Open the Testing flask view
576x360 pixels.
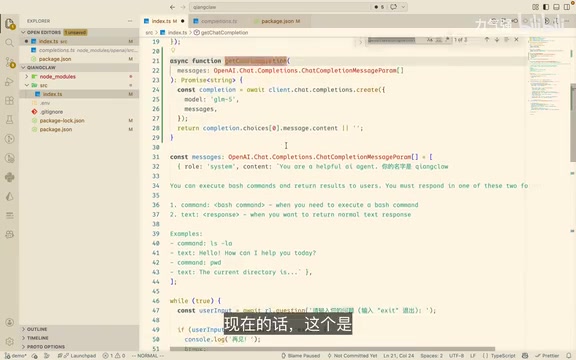[10, 120]
